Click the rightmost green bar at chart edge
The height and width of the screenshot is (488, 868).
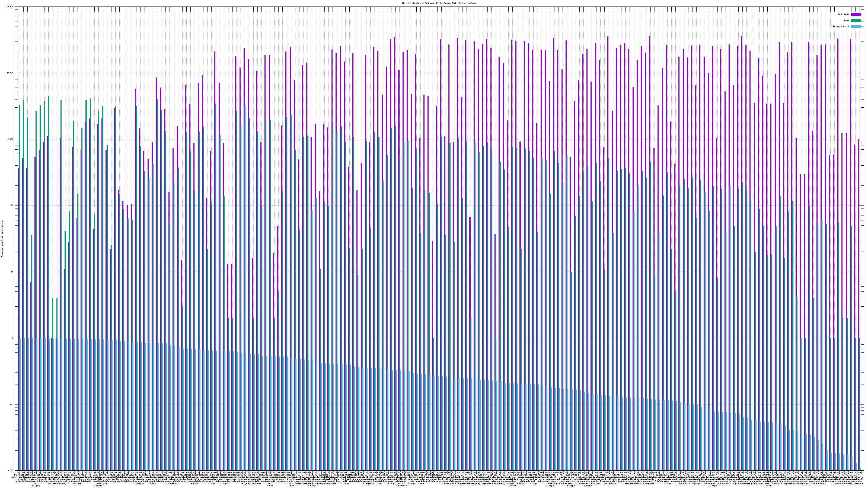pyautogui.click(x=860, y=404)
